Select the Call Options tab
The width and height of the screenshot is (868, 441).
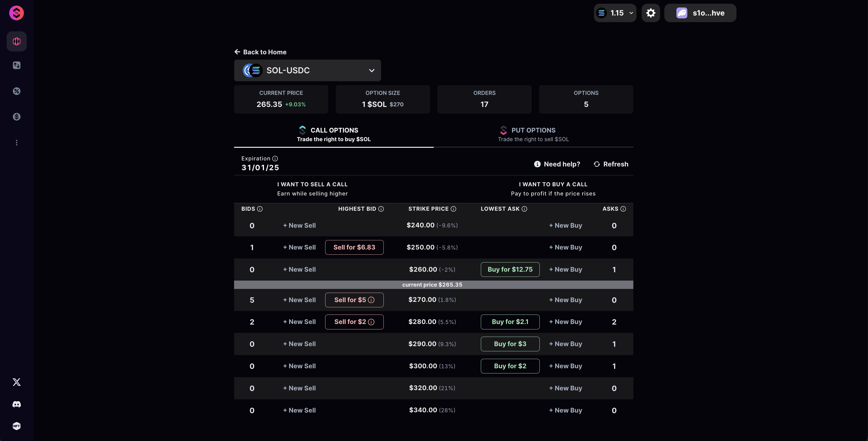[x=333, y=134]
